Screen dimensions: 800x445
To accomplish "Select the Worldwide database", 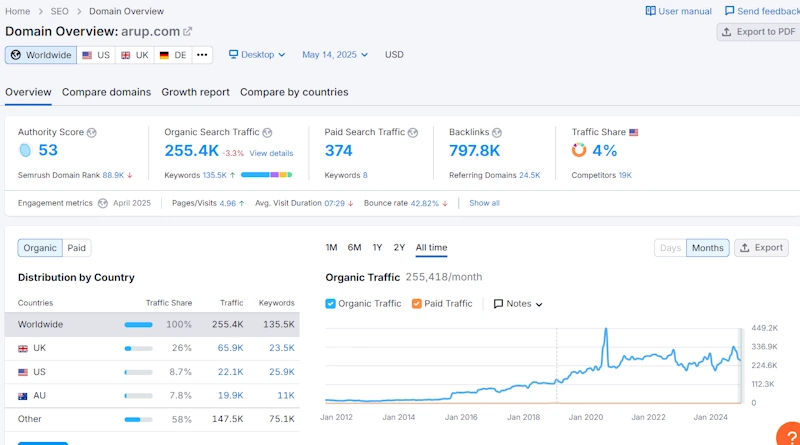I will (41, 55).
